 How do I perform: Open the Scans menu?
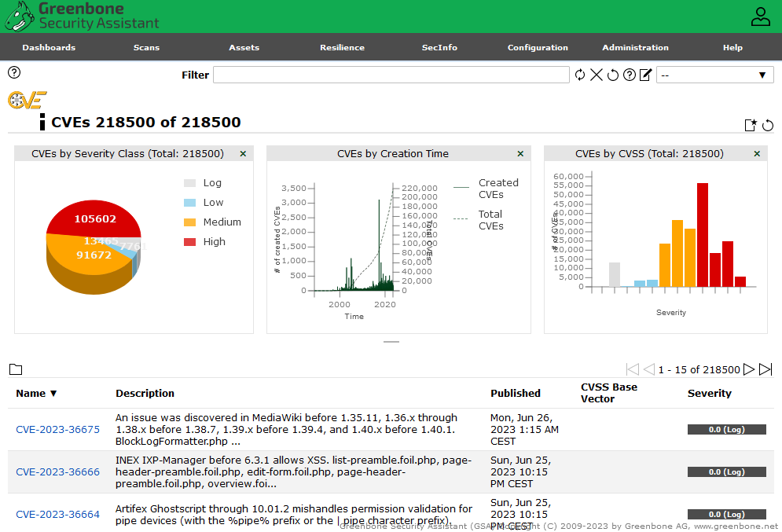click(147, 47)
